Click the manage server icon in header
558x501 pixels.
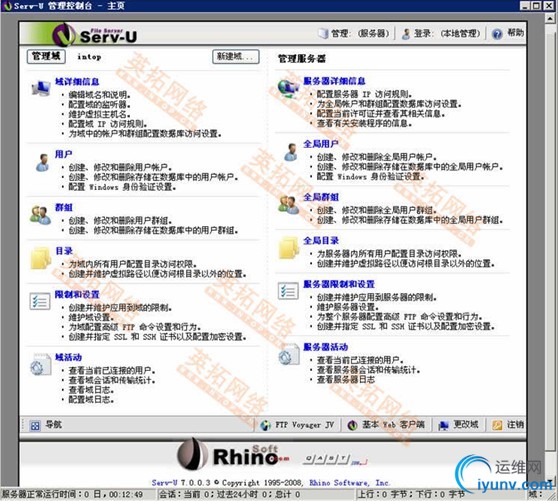tap(323, 33)
